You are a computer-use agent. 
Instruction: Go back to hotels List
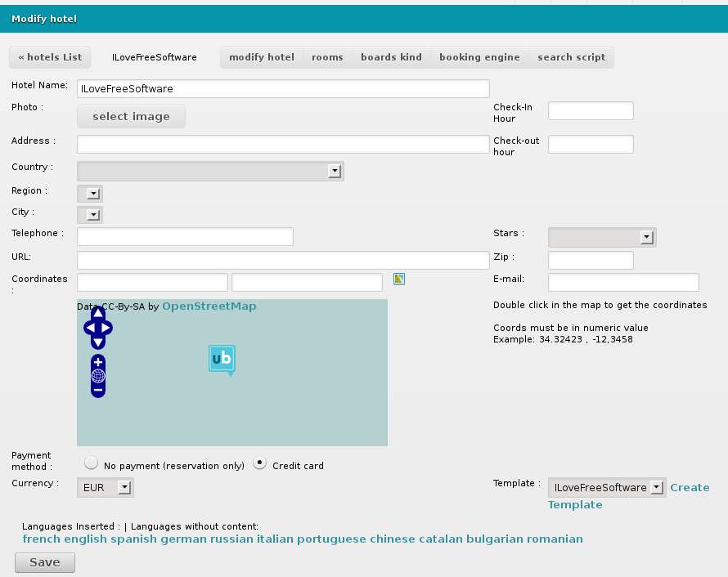pyautogui.click(x=50, y=57)
